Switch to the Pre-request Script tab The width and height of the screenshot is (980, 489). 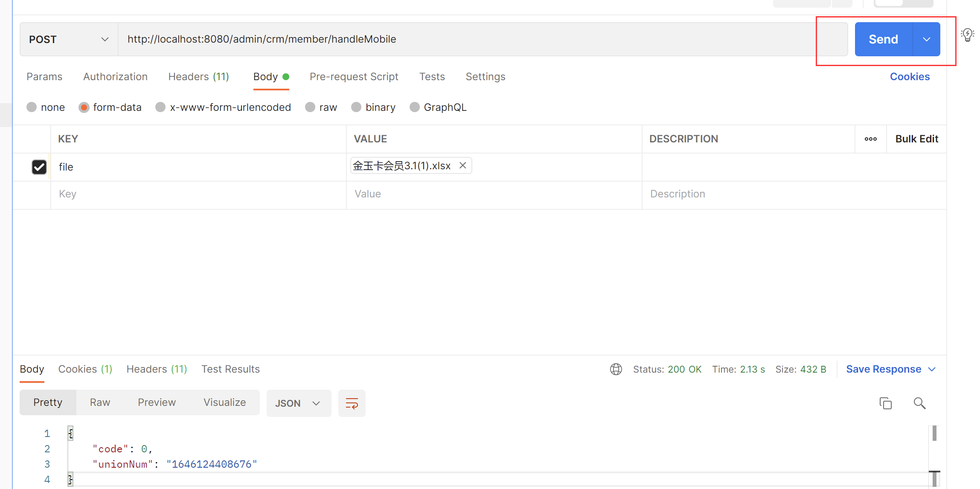tap(354, 77)
